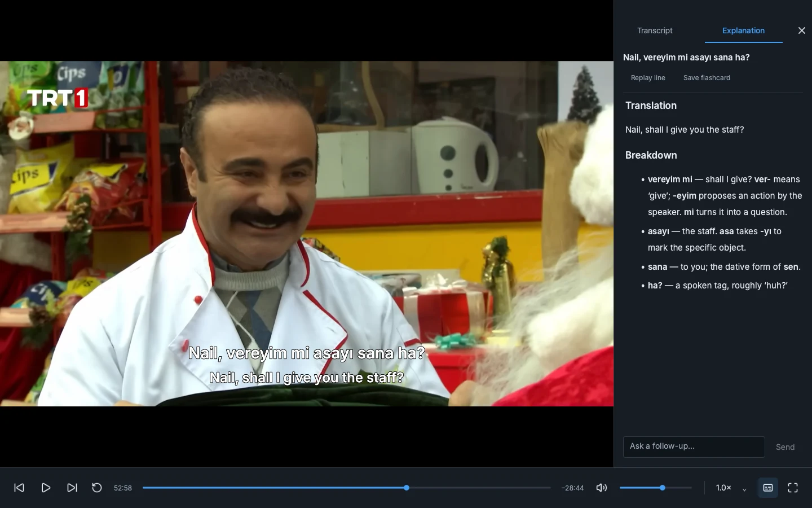Enter fullscreen mode
Image resolution: width=812 pixels, height=508 pixels.
pyautogui.click(x=793, y=488)
